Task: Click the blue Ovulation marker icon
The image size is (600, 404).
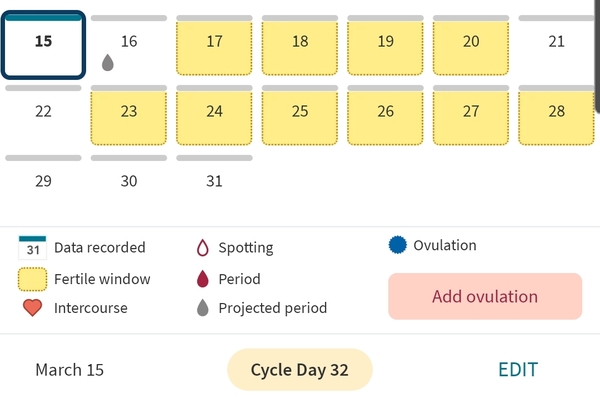Action: pyautogui.click(x=397, y=245)
